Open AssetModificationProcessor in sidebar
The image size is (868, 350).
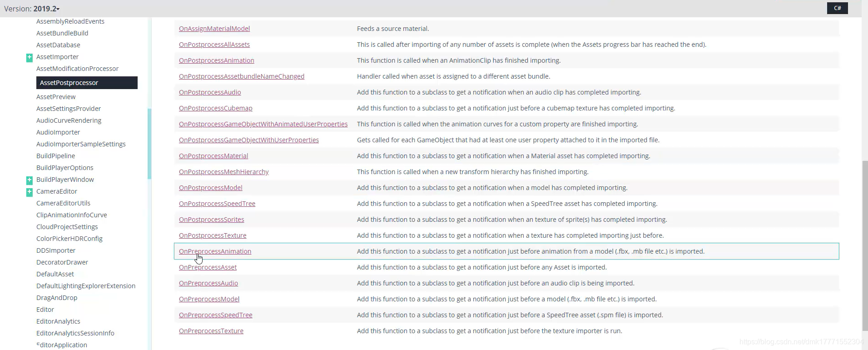(77, 69)
